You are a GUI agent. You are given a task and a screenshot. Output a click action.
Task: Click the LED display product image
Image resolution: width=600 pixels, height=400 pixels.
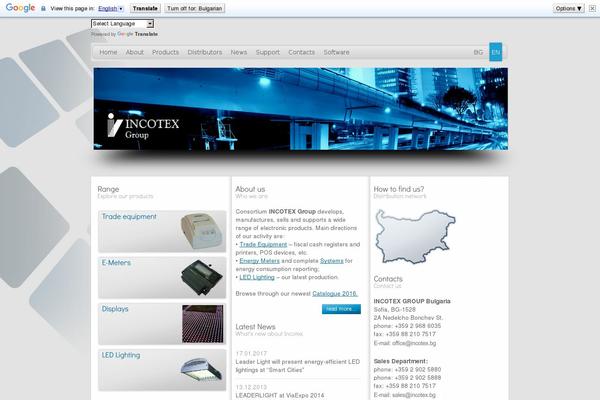pos(202,324)
